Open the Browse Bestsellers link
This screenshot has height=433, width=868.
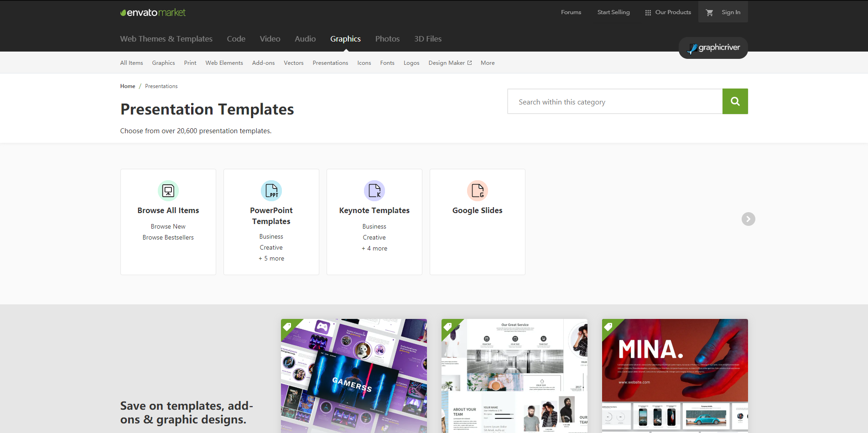point(168,237)
